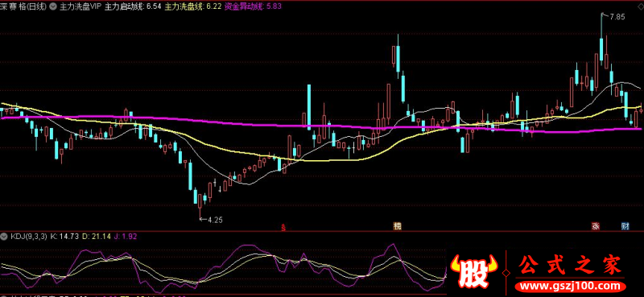Image resolution: width=644 pixels, height=297 pixels.
Task: Click the 主力启动线 6.54 legend label
Action: 133,6
